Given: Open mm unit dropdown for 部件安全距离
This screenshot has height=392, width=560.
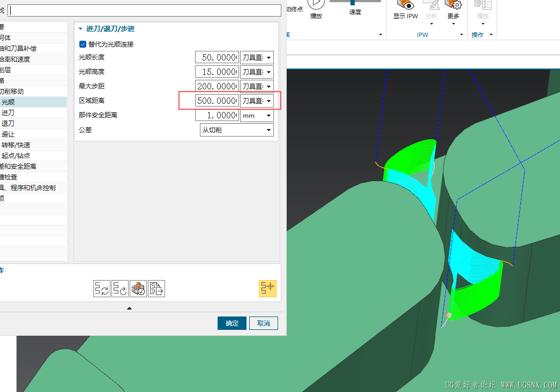Looking at the screenshot, I should pos(257,116).
